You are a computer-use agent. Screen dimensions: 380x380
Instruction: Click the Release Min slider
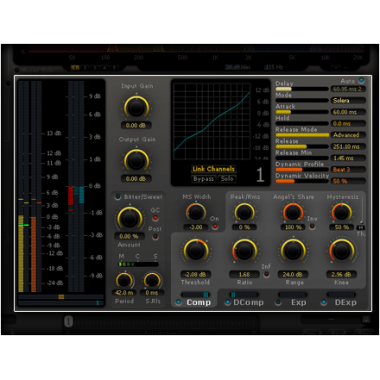coord(302,158)
